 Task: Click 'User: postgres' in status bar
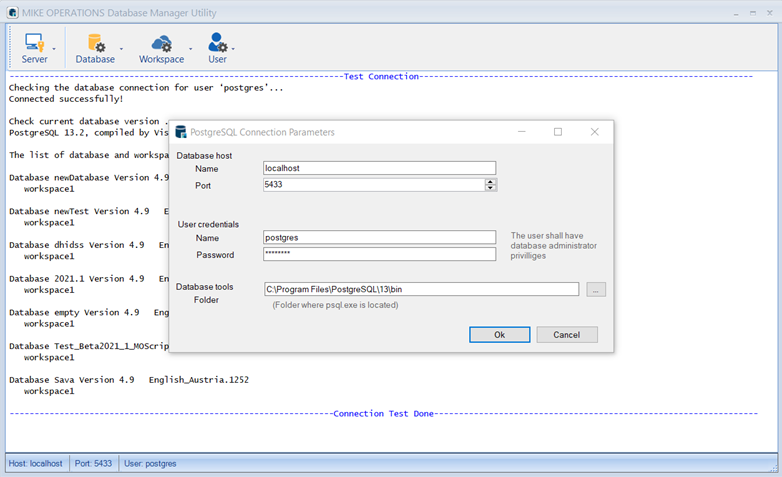[x=150, y=464]
